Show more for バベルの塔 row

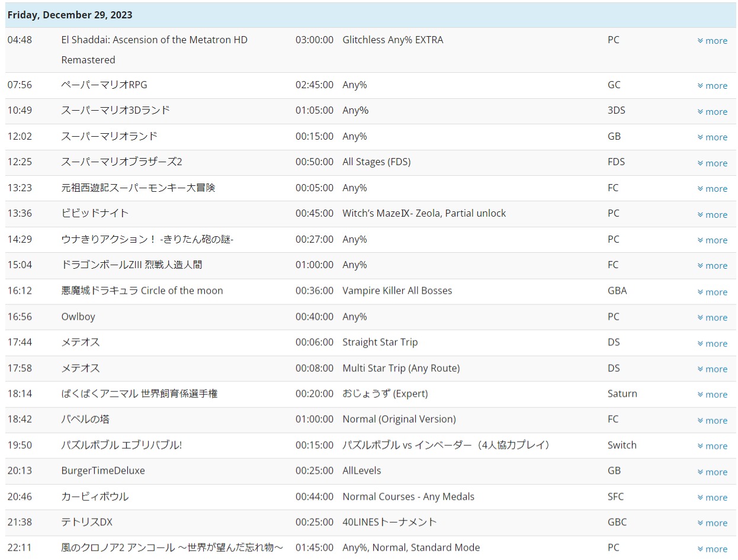[712, 421]
